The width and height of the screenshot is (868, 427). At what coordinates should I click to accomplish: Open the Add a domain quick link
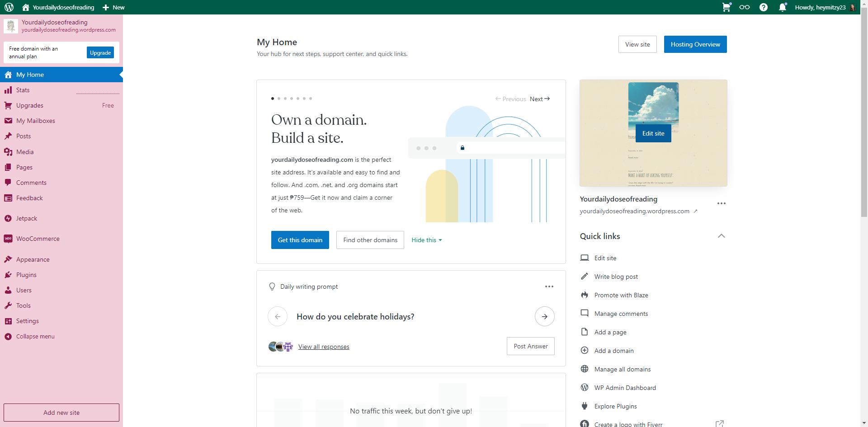pos(614,351)
